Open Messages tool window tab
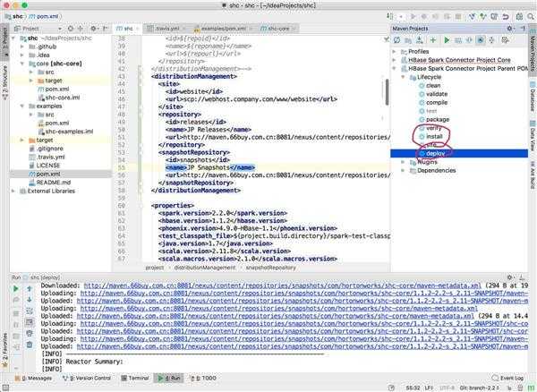 [33, 378]
